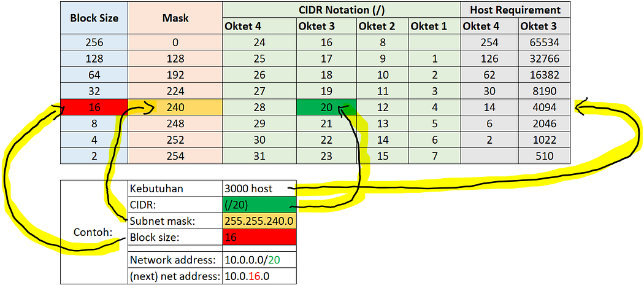Select host requirement cell 126
644x285 pixels.
(489, 59)
